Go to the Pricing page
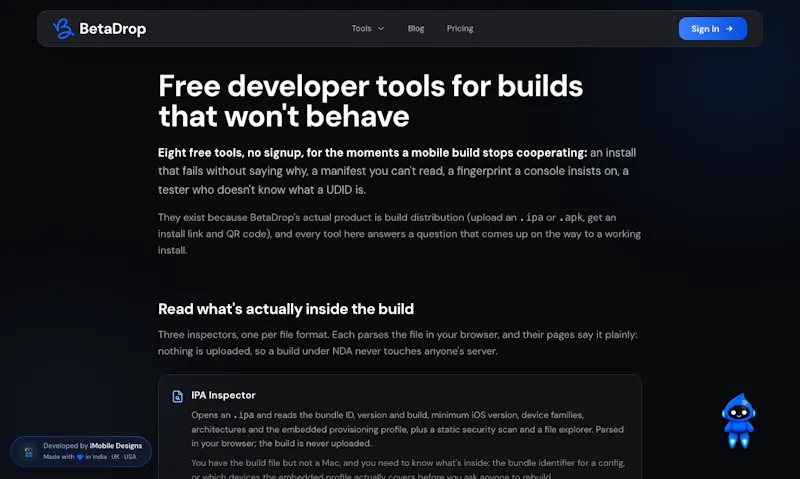The width and height of the screenshot is (800, 479). coord(460,29)
